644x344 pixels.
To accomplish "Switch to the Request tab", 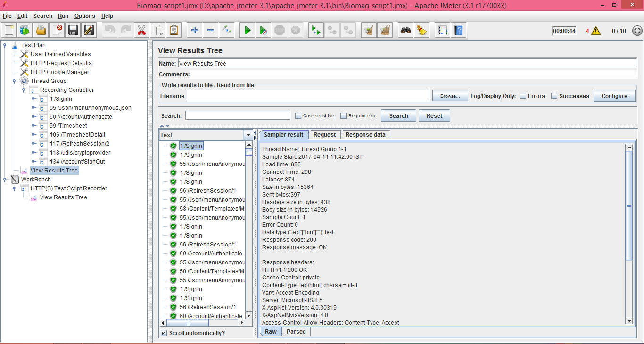I will point(324,135).
